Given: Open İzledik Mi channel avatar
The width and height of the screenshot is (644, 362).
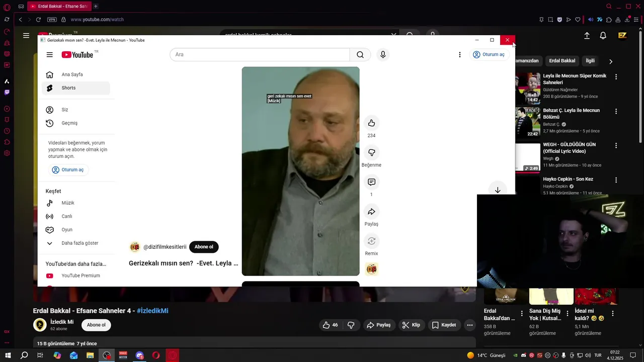Looking at the screenshot, I should (40, 325).
